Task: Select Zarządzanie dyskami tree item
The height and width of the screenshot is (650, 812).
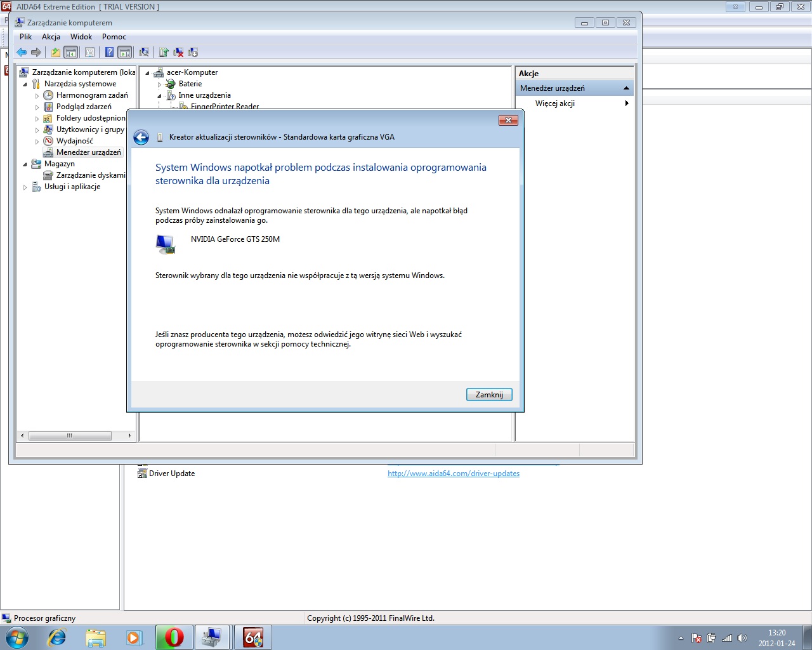Action: [91, 175]
